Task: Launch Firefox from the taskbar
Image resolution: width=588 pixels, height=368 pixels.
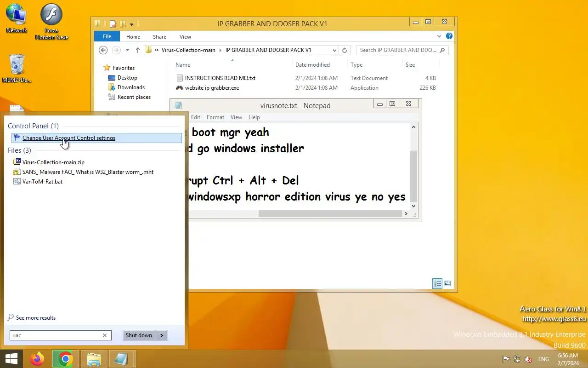Action: 37,359
